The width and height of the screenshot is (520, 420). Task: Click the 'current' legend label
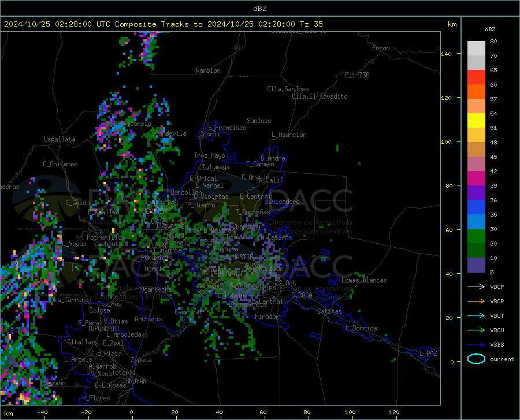coord(502,359)
